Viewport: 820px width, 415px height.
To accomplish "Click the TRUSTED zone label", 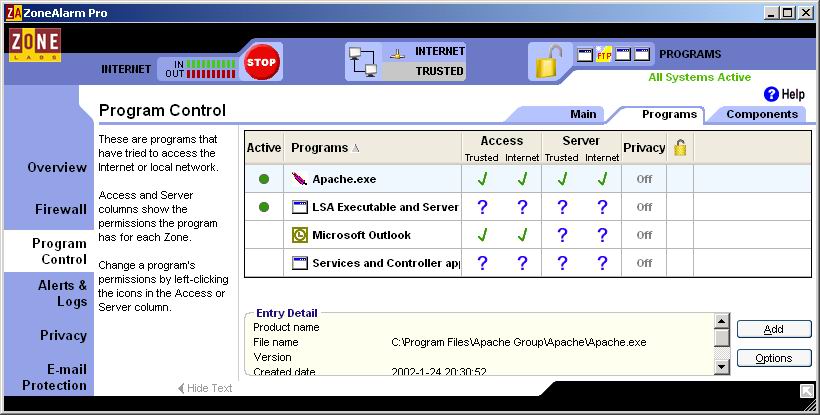I will coord(439,71).
